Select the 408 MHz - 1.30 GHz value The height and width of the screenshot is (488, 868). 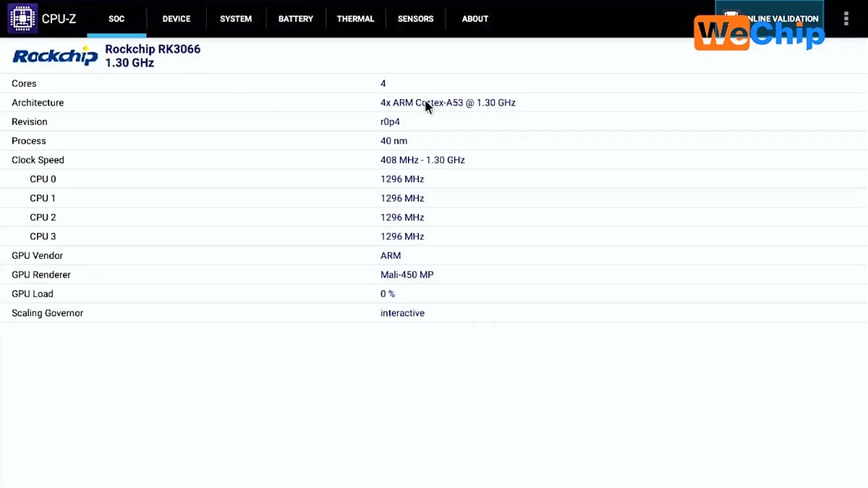point(422,160)
